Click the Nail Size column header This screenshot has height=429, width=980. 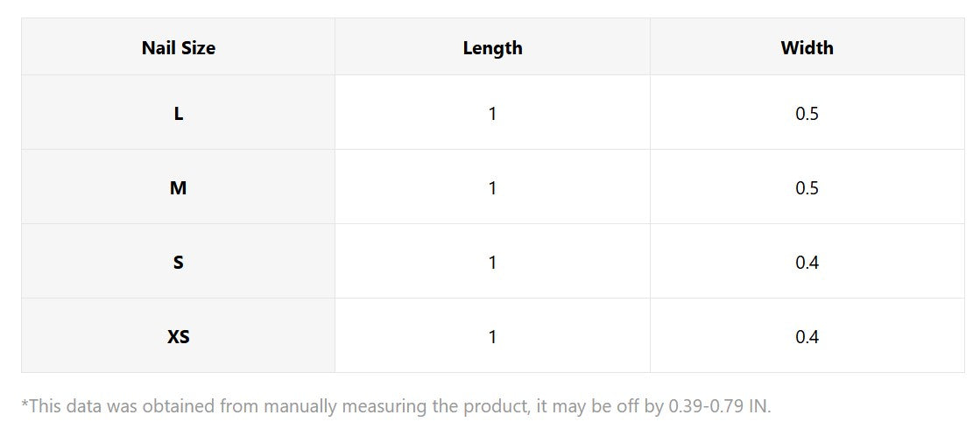[178, 48]
